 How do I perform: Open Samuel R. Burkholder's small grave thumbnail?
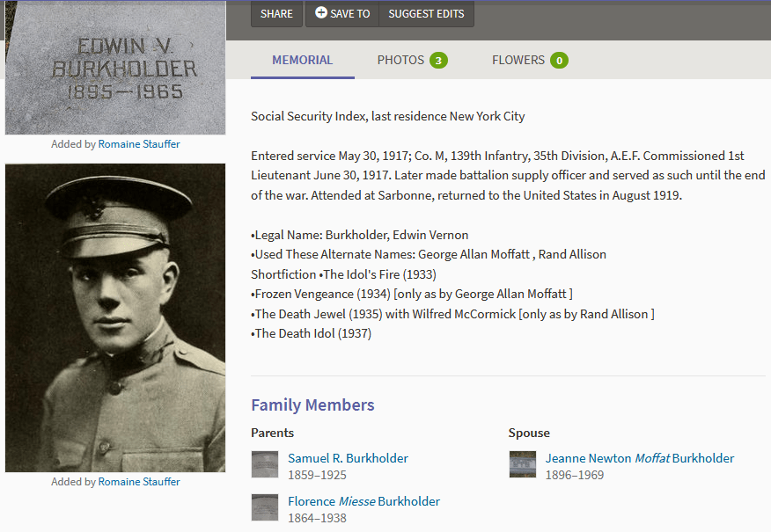pos(265,464)
